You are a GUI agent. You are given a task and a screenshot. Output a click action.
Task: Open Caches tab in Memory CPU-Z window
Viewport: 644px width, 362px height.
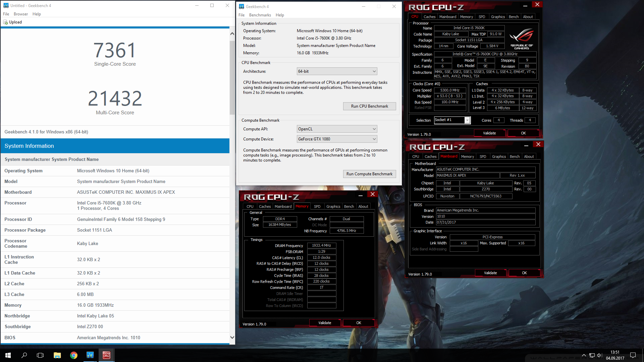tap(265, 206)
